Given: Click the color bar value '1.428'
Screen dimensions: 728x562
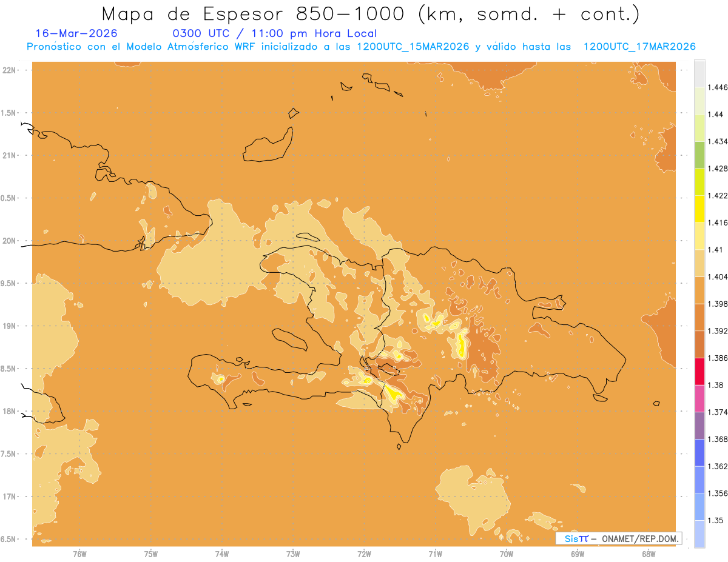Looking at the screenshot, I should (718, 169).
